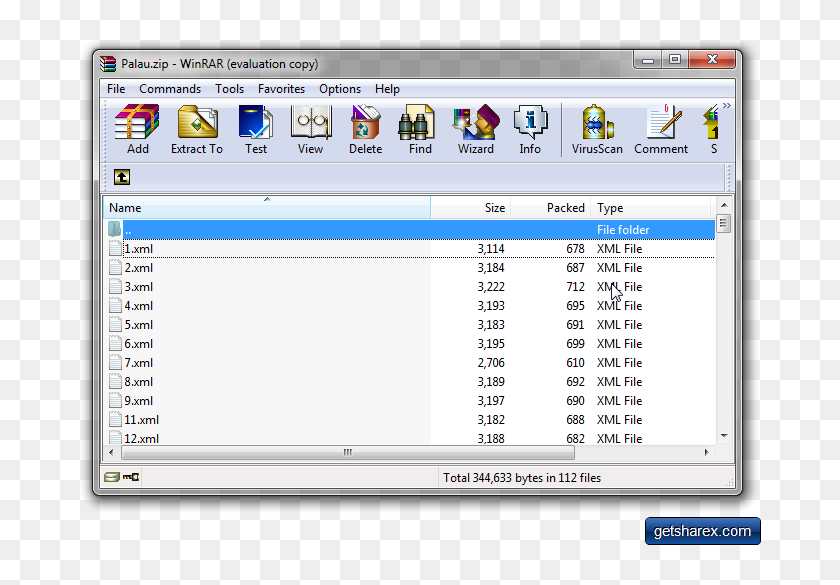Click the Add archive toolbar icon
Image resolution: width=840 pixels, height=585 pixels.
coord(137,130)
